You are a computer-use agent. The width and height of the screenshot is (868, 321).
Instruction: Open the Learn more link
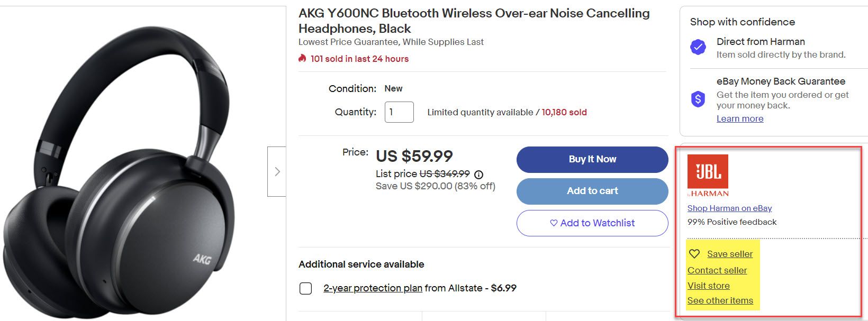point(739,118)
